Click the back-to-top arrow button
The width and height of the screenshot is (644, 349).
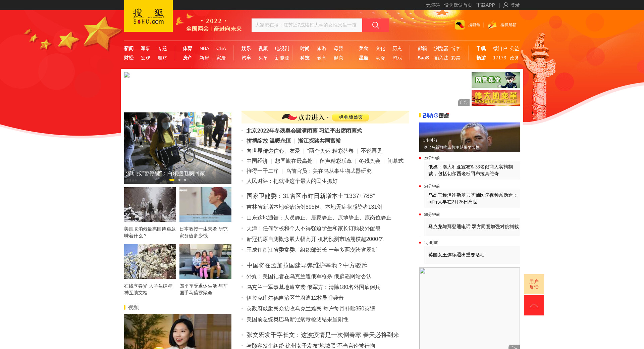pos(534,305)
